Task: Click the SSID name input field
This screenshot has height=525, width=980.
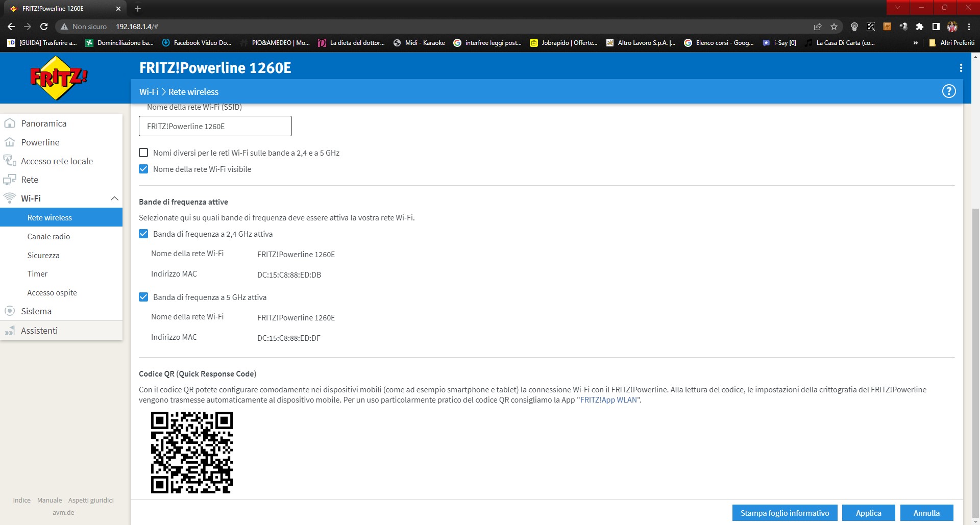Action: (x=215, y=126)
